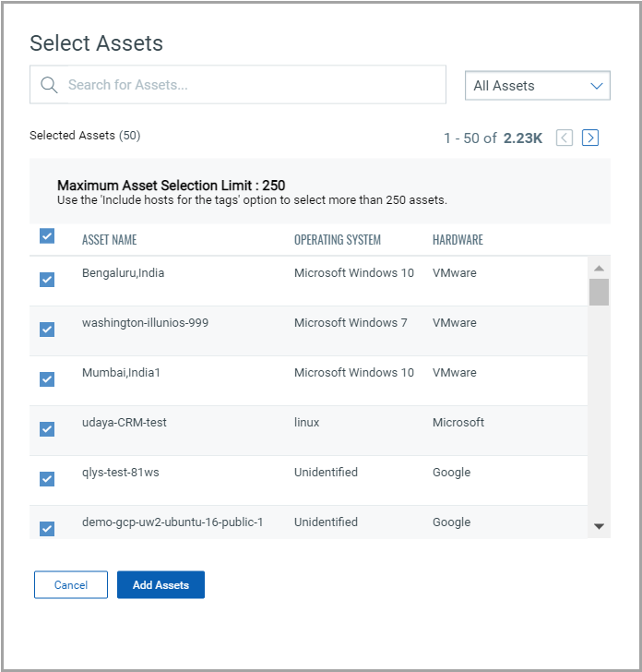Viewport: 642px width, 672px height.
Task: Toggle the select-all header checkbox
Action: pyautogui.click(x=47, y=235)
